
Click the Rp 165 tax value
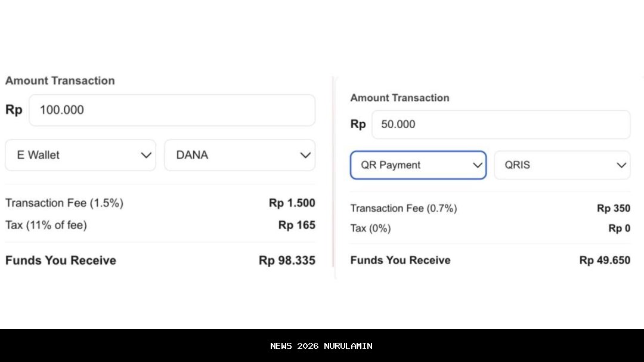click(x=296, y=225)
